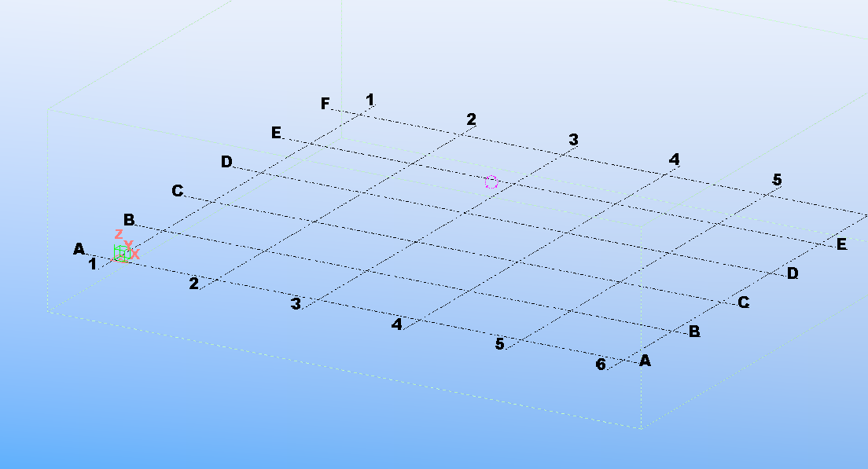868x469 pixels.
Task: Select grid label 6
Action: [x=601, y=365]
